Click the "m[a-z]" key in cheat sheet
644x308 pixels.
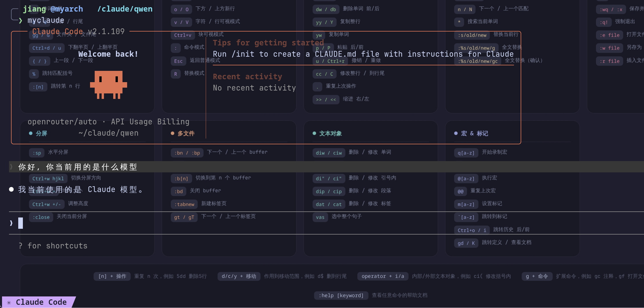(x=466, y=204)
